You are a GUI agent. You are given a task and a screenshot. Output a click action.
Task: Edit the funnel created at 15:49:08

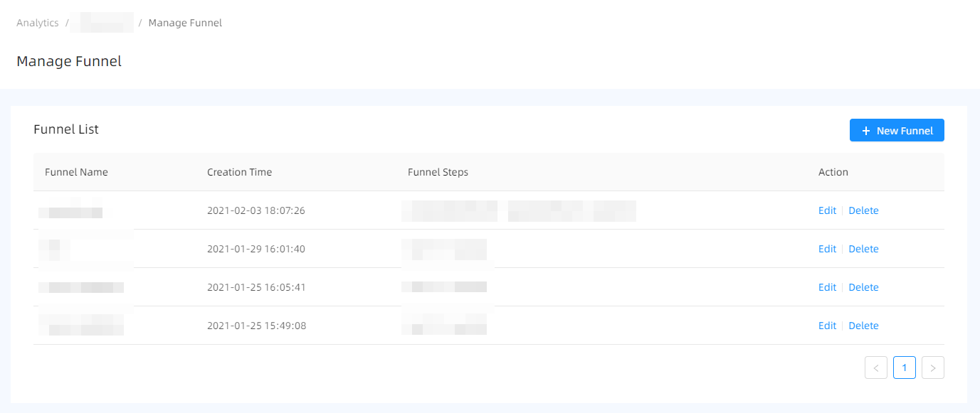[827, 326]
